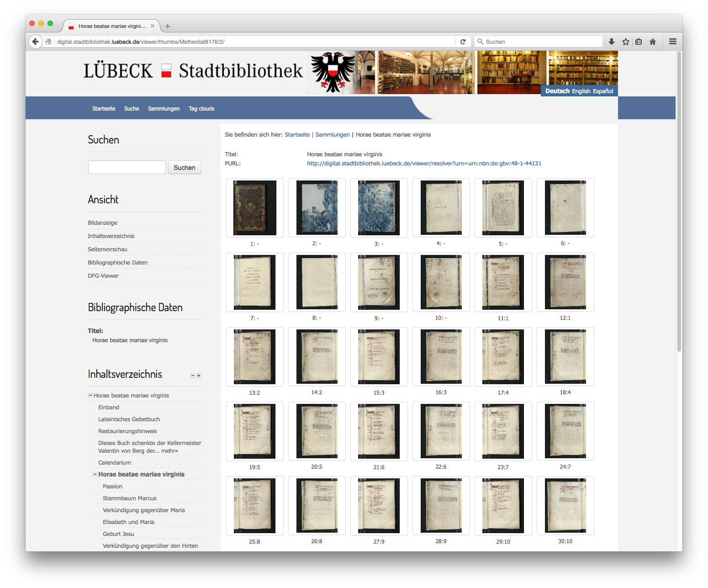This screenshot has width=708, height=588.
Task: Collapse the bold Horae beatae mariae virginis subnode
Action: [x=95, y=474]
